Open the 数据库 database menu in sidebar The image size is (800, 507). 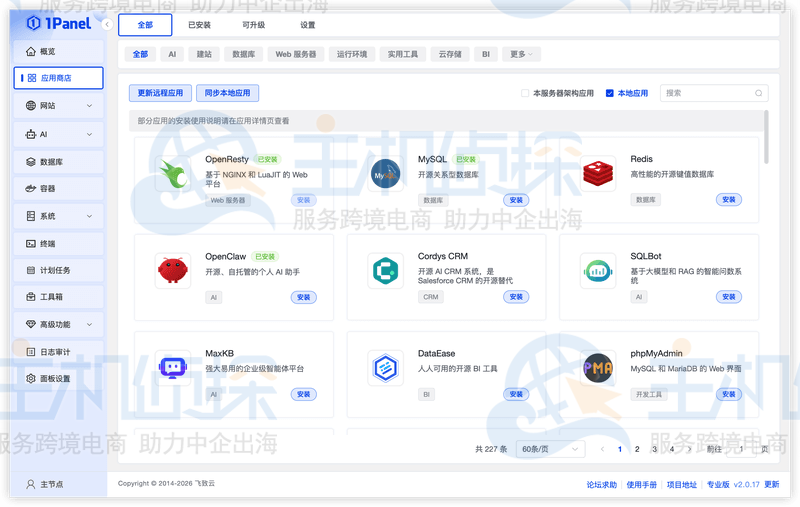[58, 162]
